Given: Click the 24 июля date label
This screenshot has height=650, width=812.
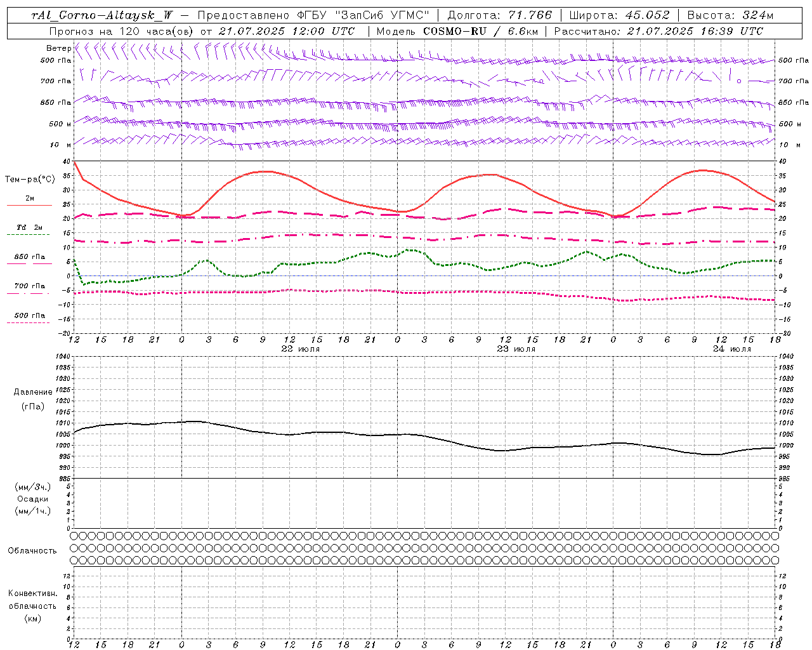Looking at the screenshot, I should click(x=732, y=349).
